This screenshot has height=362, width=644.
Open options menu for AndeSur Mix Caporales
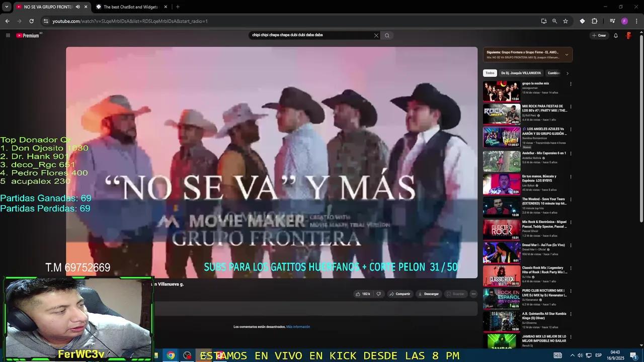(x=571, y=153)
